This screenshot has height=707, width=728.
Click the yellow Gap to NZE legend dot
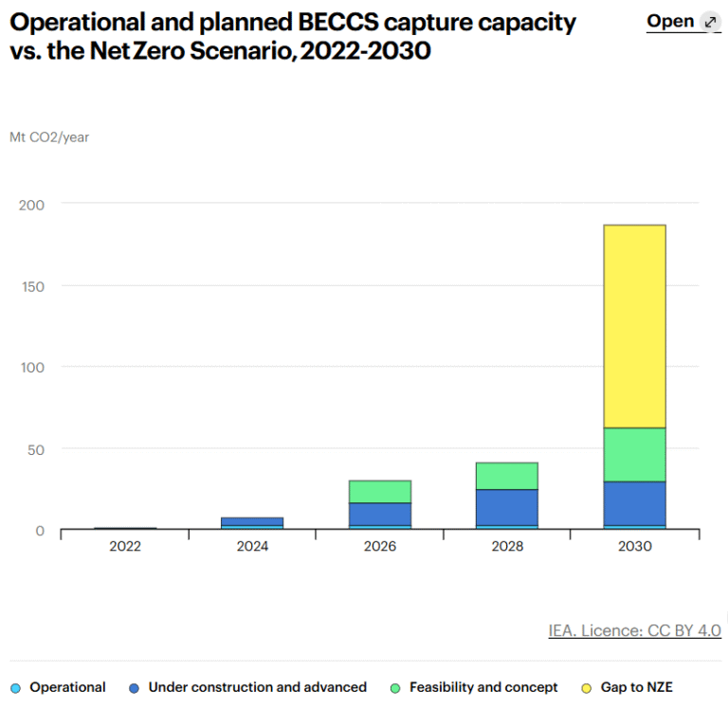pos(587,688)
